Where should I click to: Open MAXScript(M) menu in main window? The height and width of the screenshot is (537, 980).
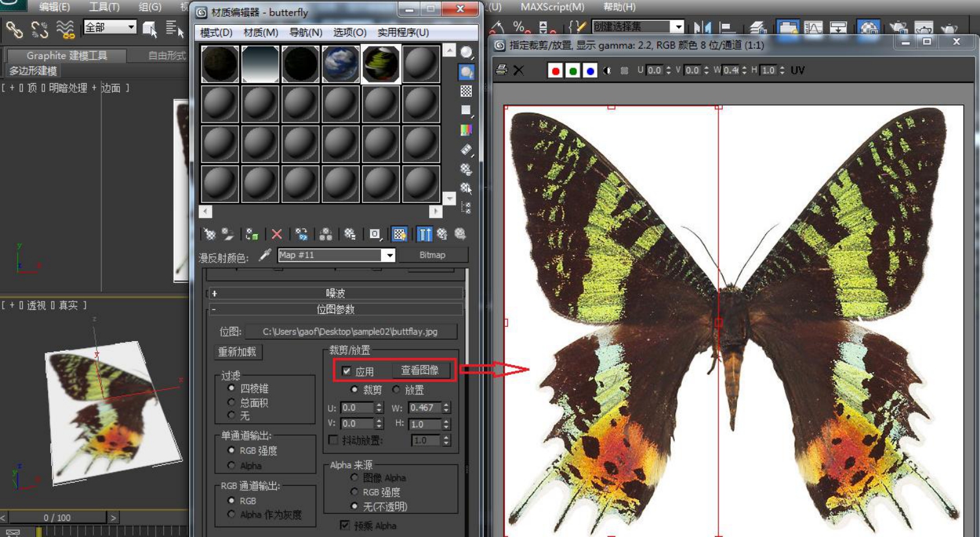pos(552,6)
